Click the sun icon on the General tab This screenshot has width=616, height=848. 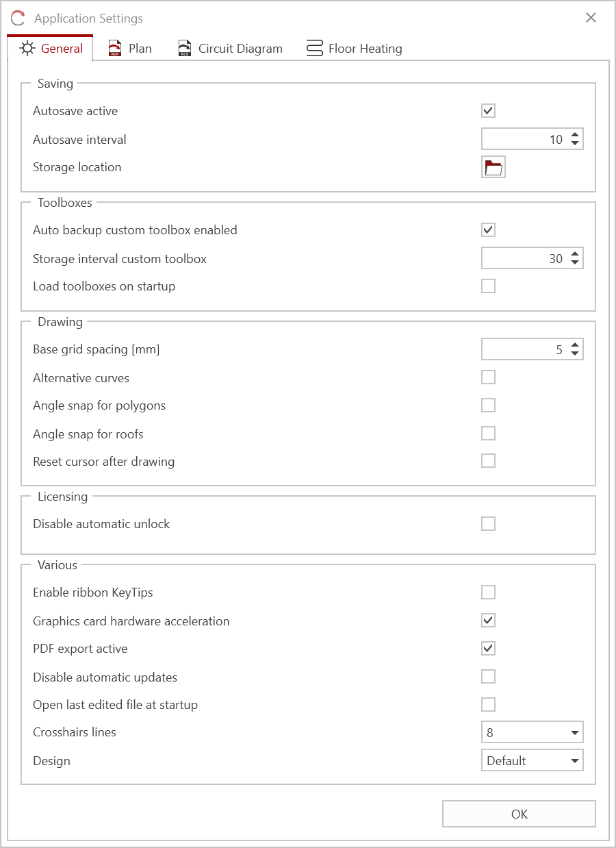pos(26,48)
